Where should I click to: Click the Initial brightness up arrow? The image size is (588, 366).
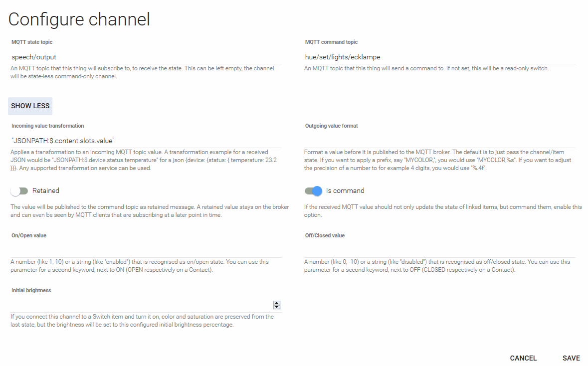pos(277,303)
